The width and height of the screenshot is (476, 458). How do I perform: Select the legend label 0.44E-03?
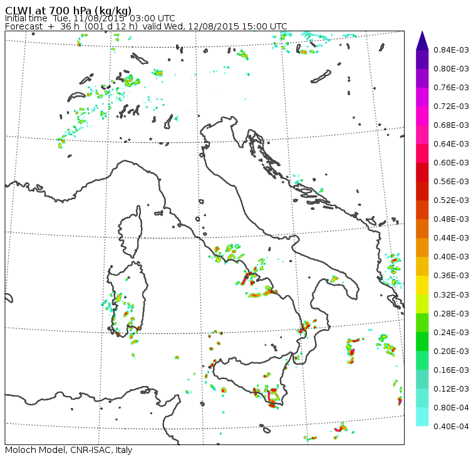click(x=451, y=238)
